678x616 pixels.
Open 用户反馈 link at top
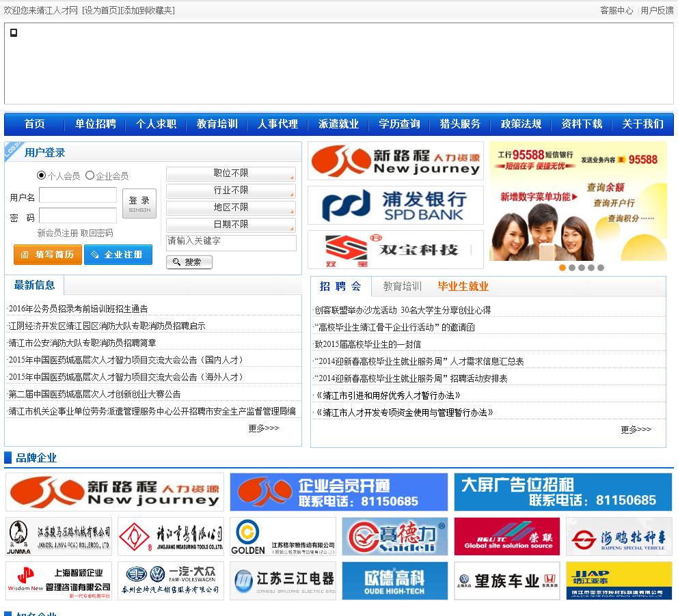coord(657,10)
